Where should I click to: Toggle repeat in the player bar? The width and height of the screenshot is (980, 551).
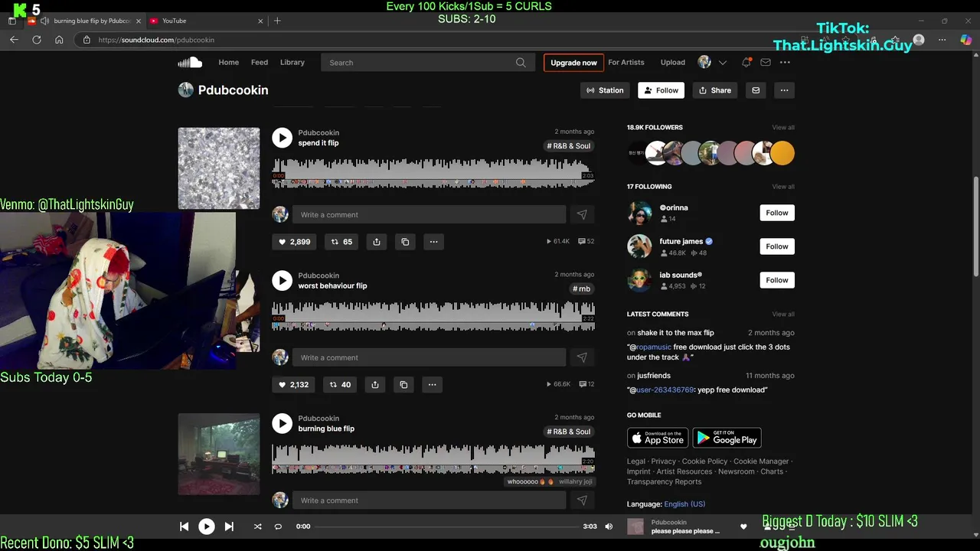278,527
